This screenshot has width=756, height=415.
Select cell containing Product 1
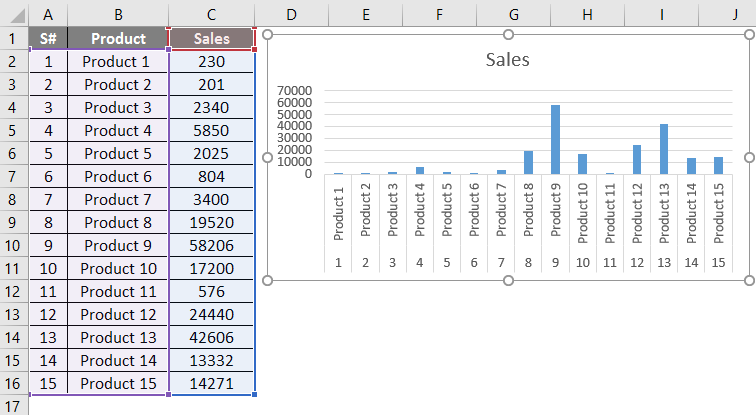point(118,62)
